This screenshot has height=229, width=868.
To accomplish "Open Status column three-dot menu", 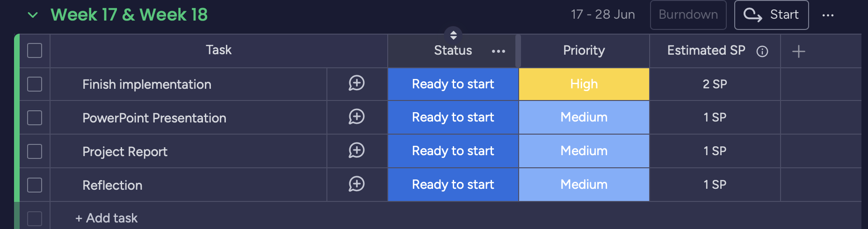I will (x=499, y=51).
